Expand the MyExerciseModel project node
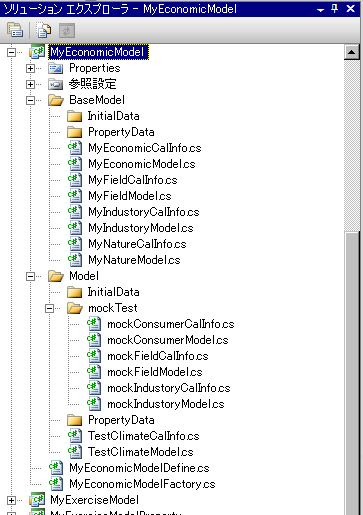The height and width of the screenshot is (515, 363). point(11,500)
